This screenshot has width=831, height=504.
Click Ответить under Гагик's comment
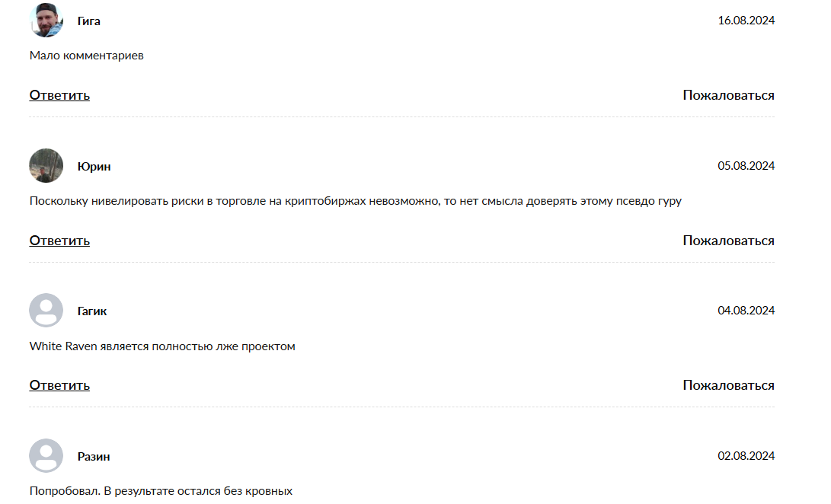59,385
